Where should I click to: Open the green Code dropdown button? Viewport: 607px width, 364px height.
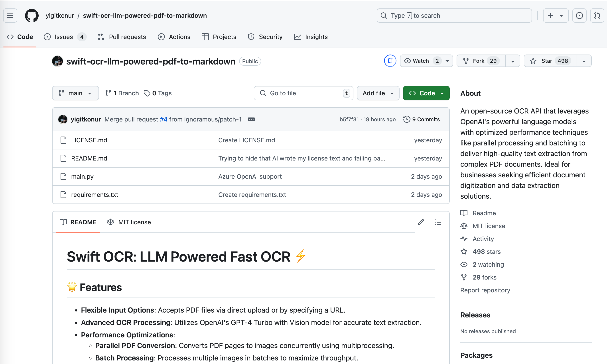pos(426,93)
